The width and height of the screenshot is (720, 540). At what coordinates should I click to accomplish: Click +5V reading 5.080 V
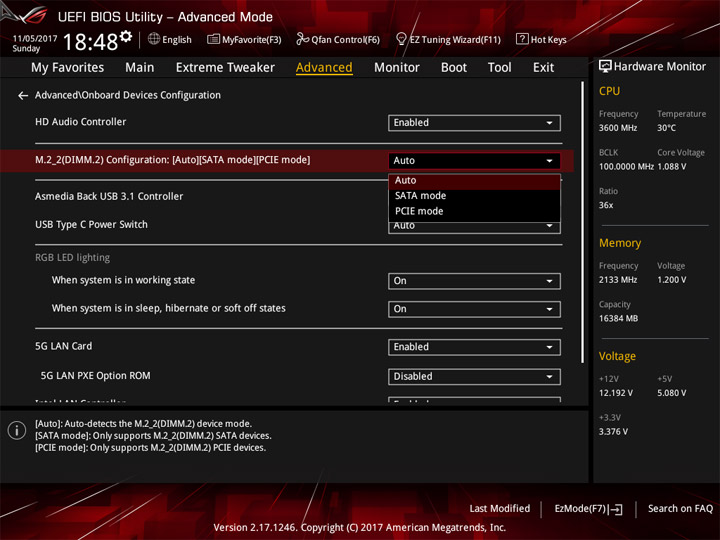pos(672,394)
